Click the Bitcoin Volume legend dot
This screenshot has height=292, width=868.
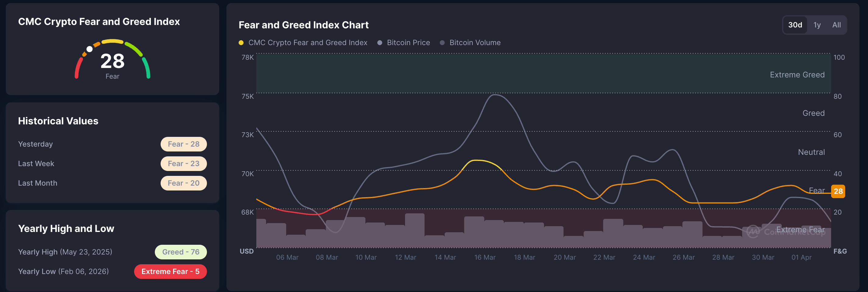(x=442, y=43)
